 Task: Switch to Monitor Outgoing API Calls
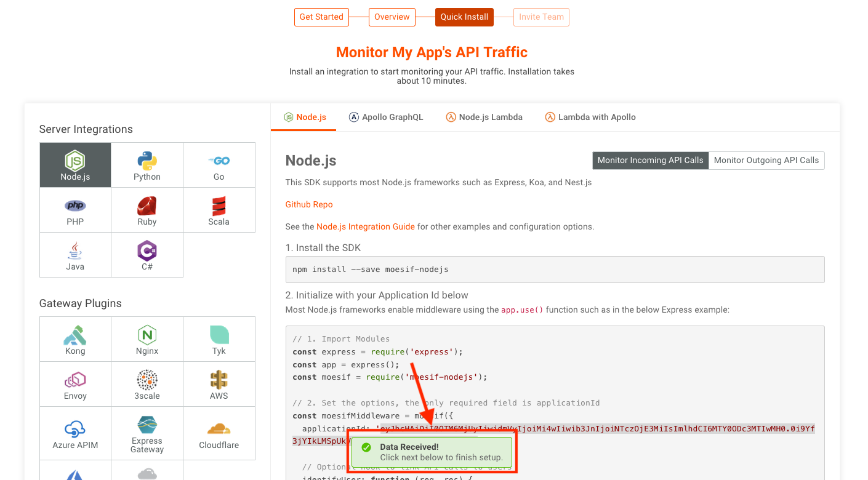coord(766,160)
